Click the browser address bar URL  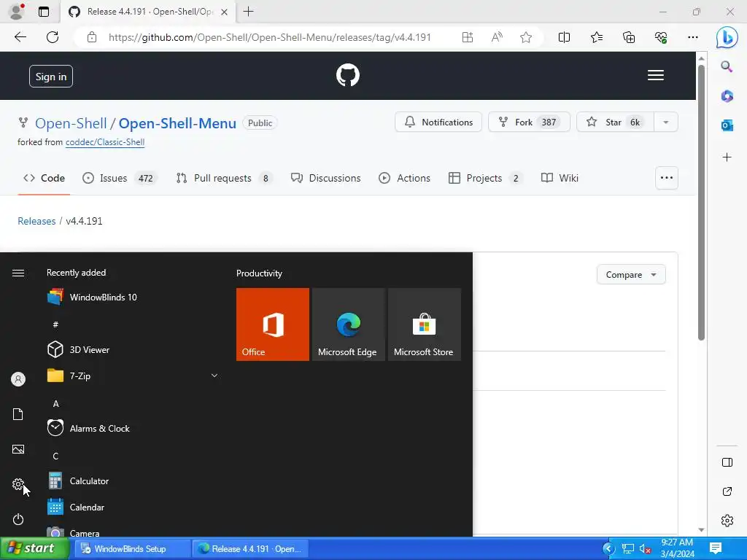[x=270, y=37]
